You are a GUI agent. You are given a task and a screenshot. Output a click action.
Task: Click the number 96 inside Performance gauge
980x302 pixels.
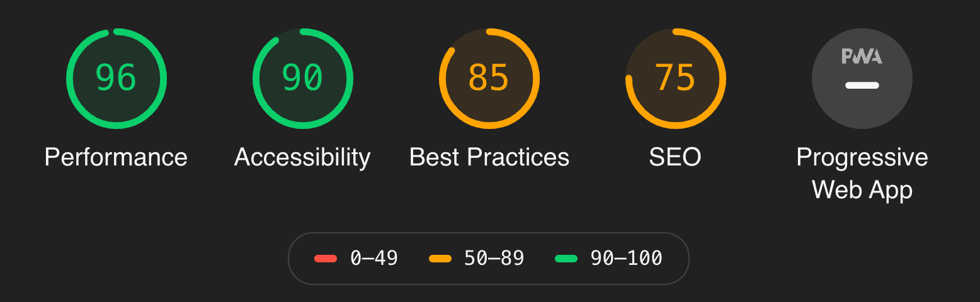[116, 78]
